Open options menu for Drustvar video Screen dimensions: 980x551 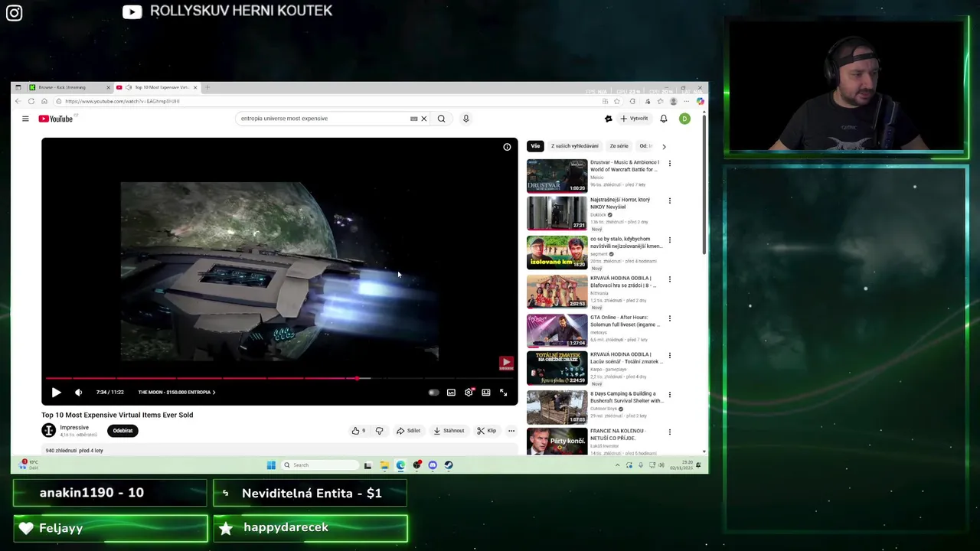coord(670,163)
